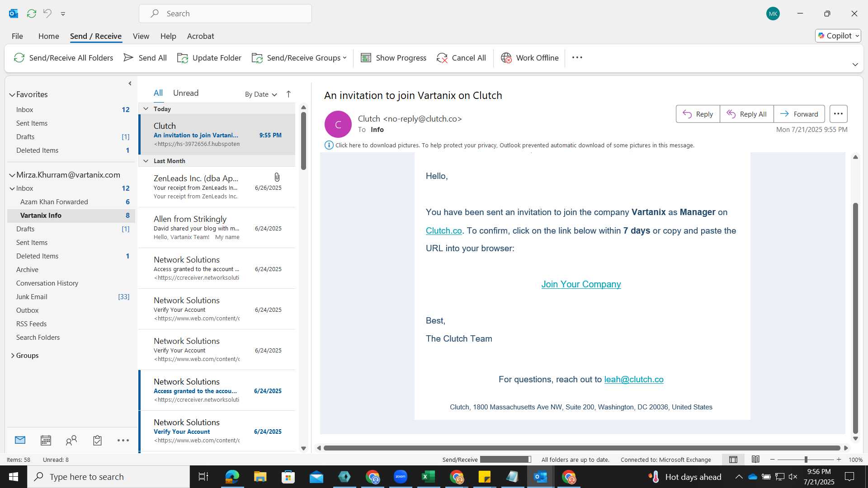Click the zoom in plus button

tap(839, 460)
